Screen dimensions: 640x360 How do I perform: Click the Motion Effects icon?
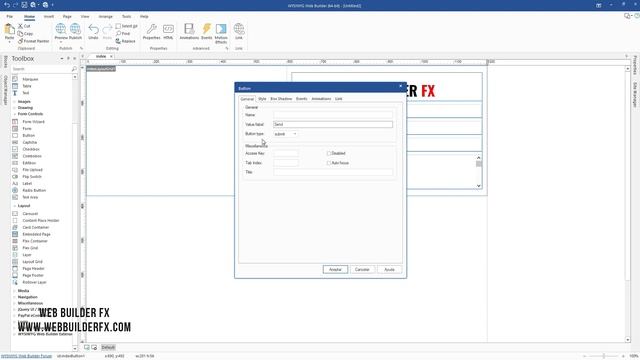tap(221, 29)
